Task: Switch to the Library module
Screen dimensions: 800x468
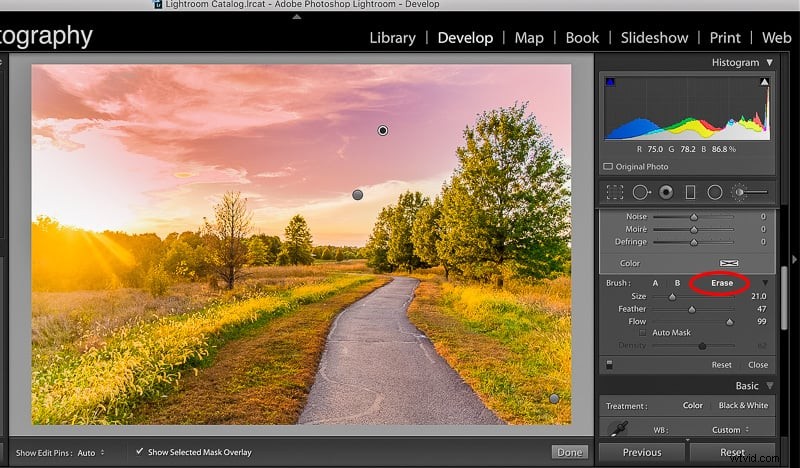Action: 392,38
